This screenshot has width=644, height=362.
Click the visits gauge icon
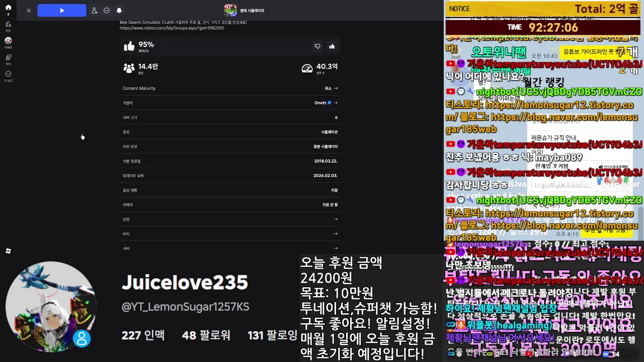pos(307,68)
